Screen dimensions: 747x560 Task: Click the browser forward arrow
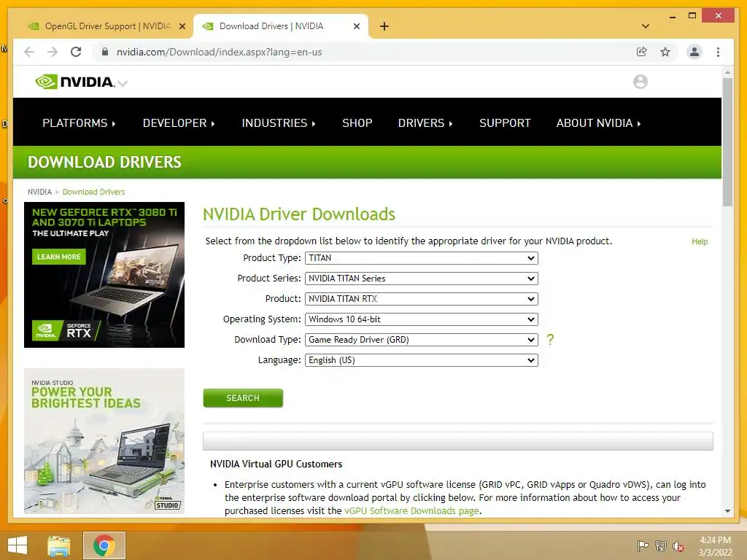pyautogui.click(x=53, y=52)
